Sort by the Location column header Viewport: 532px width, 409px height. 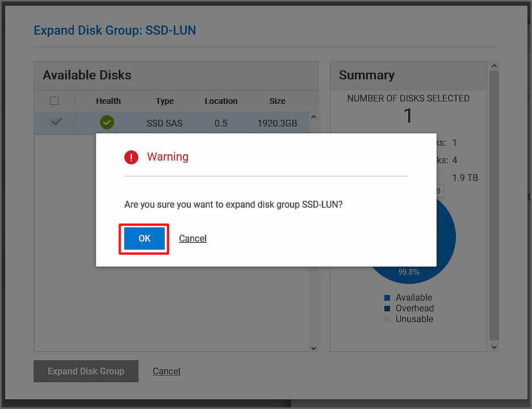pos(221,101)
